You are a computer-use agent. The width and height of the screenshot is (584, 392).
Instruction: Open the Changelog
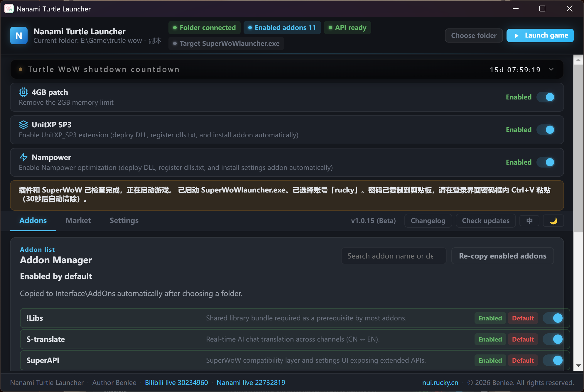[428, 221]
